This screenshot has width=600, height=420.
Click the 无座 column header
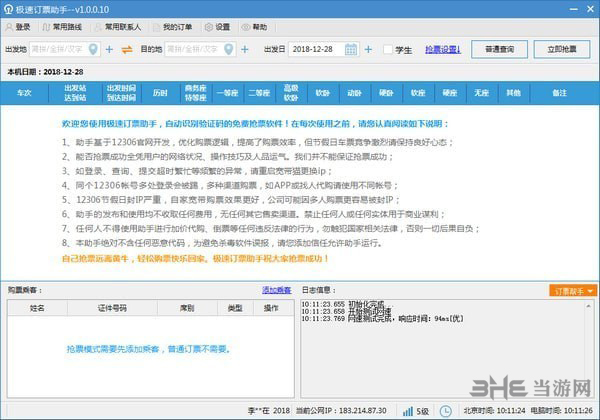click(x=481, y=93)
